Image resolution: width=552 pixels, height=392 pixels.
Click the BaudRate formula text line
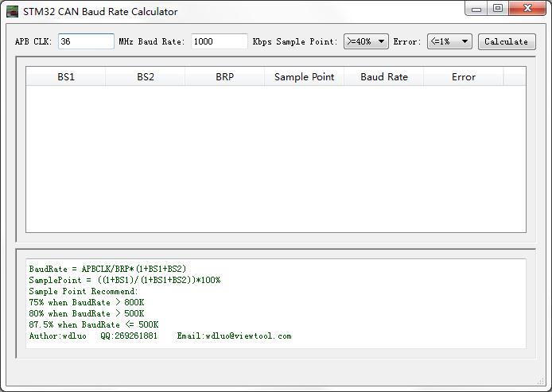(107, 269)
